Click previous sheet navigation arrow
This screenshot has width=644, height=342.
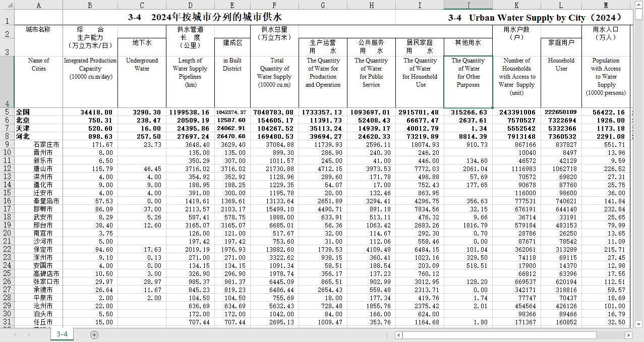pyautogui.click(x=15, y=334)
